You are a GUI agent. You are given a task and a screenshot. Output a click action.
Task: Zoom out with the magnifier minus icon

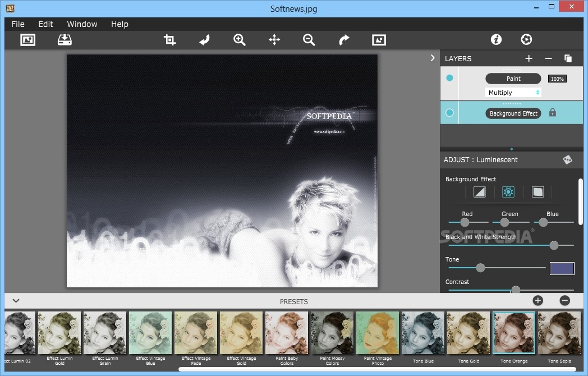[x=309, y=40]
